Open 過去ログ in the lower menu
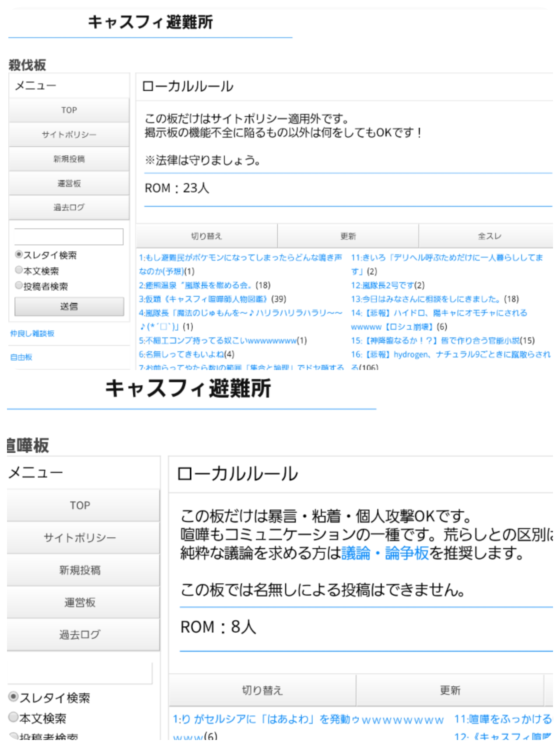Image resolution: width=560 pixels, height=747 pixels. [x=80, y=635]
